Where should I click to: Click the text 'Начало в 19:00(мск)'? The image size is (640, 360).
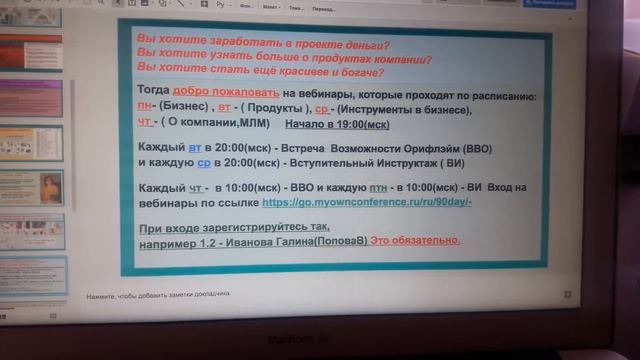(x=337, y=124)
